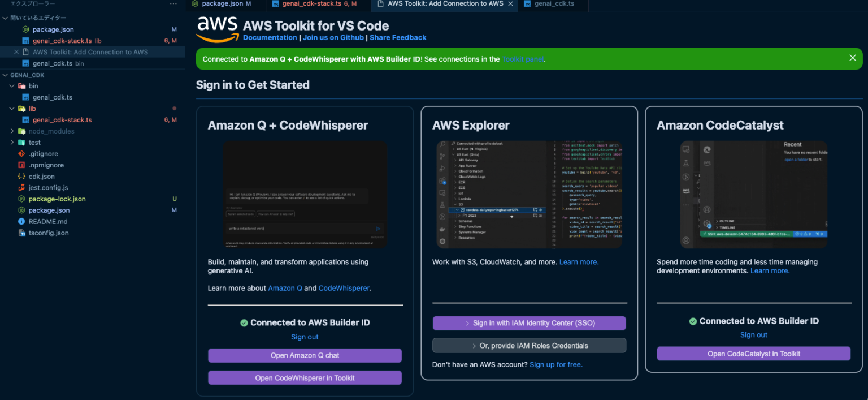
Task: Dismiss the green Connected notification banner
Action: (x=853, y=58)
